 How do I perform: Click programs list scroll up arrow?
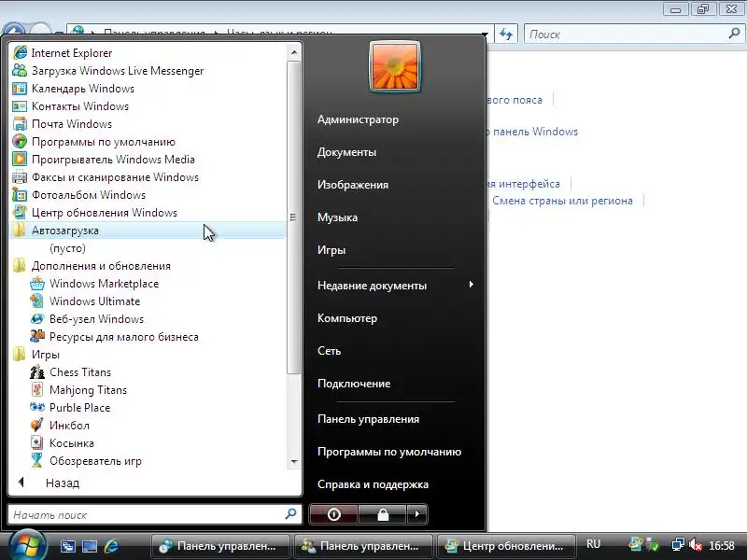click(294, 52)
